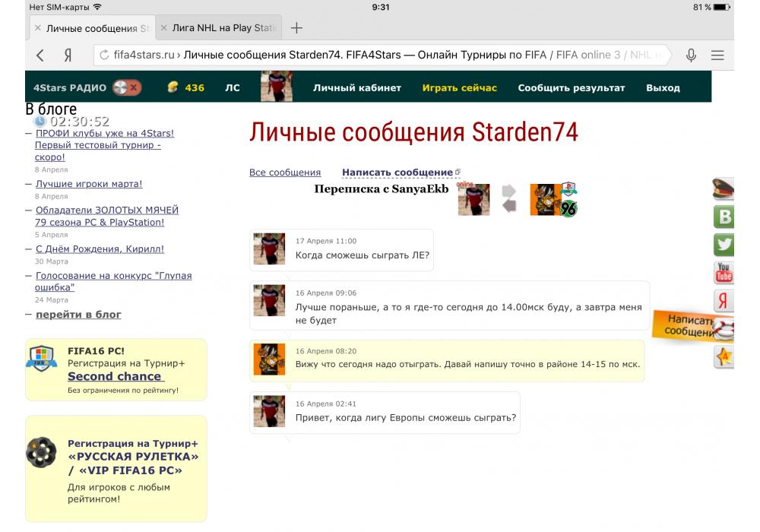
Task: Open a new browser tab with plus
Action: pyautogui.click(x=297, y=28)
